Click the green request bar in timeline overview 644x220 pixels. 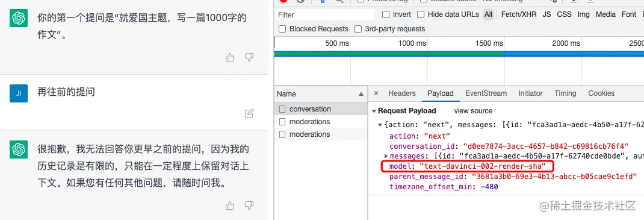point(388,54)
